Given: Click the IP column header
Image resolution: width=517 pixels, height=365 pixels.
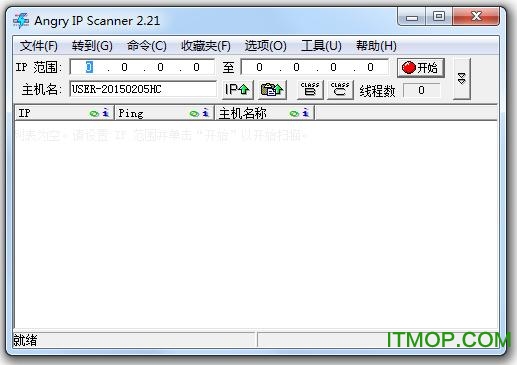Looking at the screenshot, I should tap(64, 113).
